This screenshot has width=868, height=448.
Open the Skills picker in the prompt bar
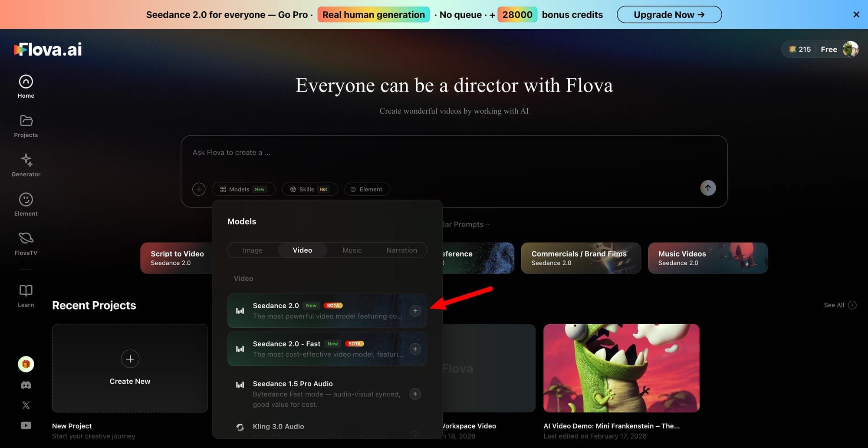[x=309, y=189]
